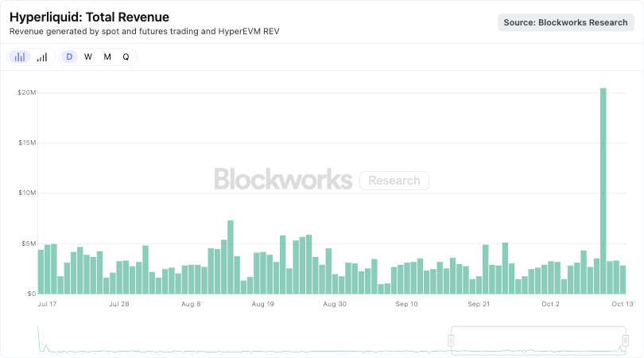Click the 'Aug 19' x-axis label
The width and height of the screenshot is (644, 358).
(263, 304)
